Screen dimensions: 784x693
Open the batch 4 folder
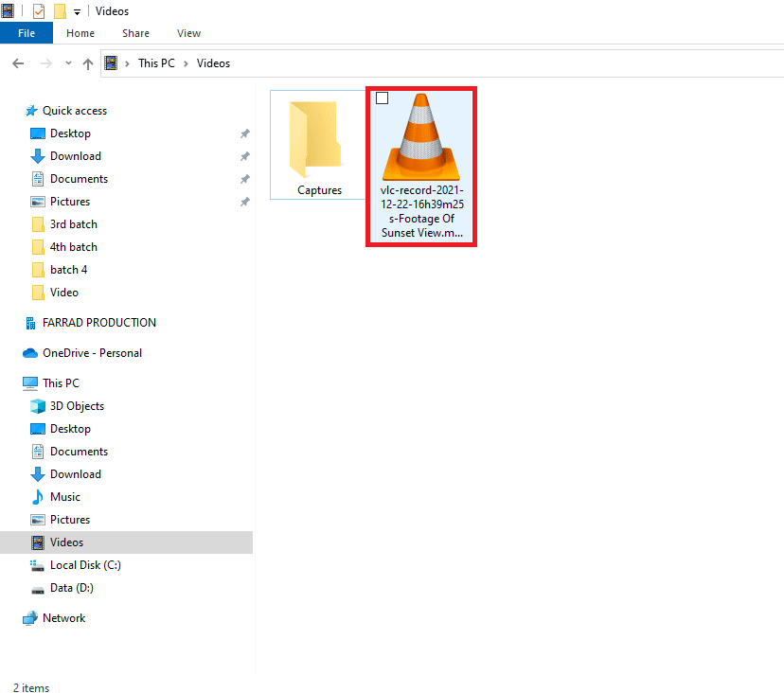click(68, 270)
